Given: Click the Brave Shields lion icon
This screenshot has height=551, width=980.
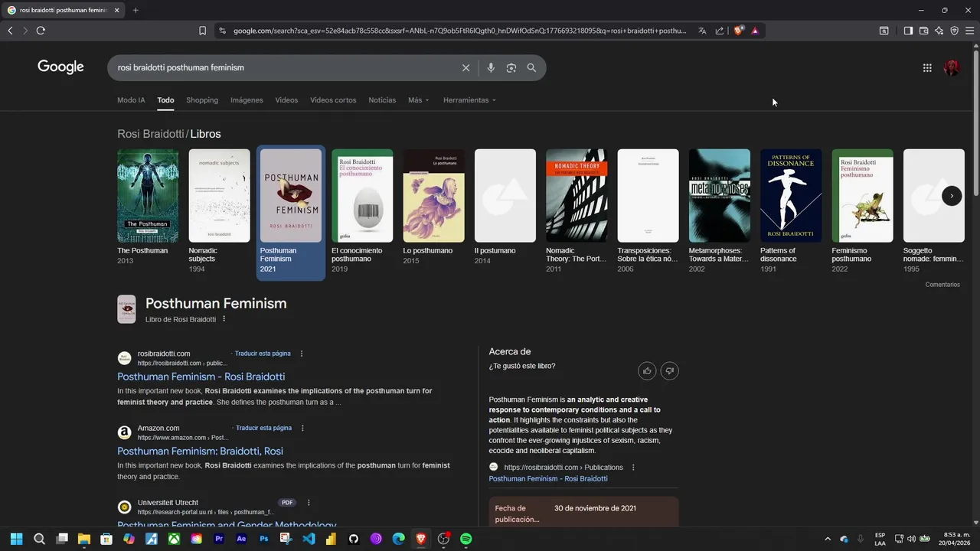Looking at the screenshot, I should click(x=738, y=31).
